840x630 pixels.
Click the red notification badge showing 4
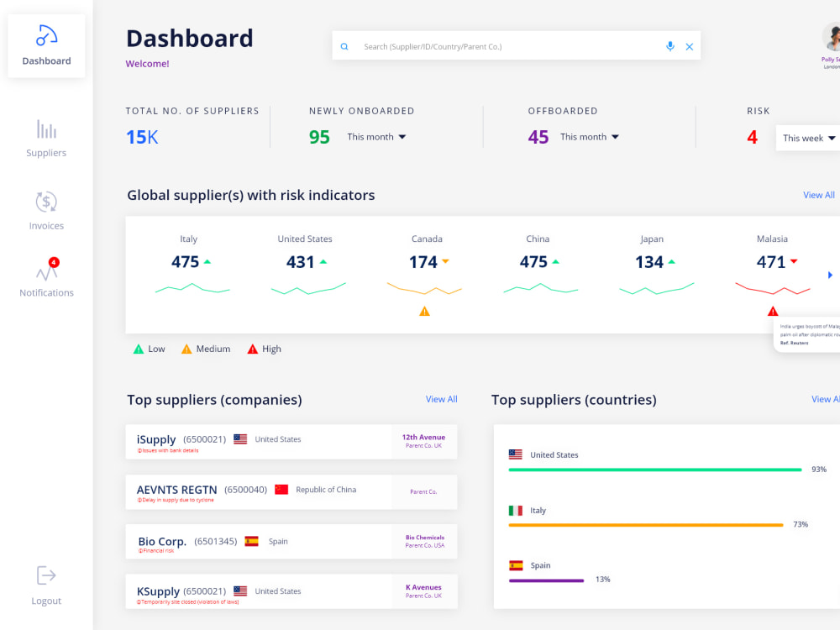click(x=54, y=262)
